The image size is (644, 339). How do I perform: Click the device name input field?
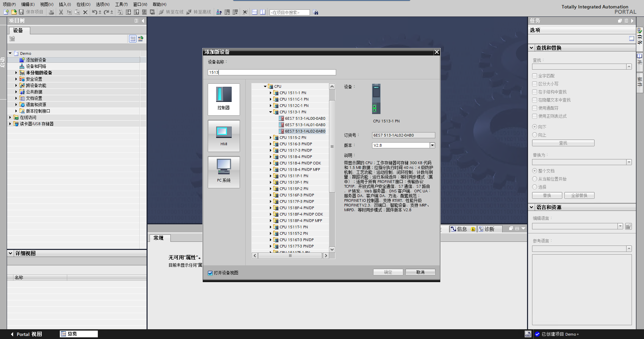coord(272,72)
